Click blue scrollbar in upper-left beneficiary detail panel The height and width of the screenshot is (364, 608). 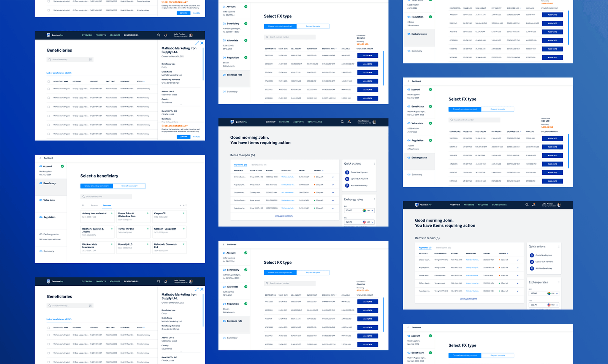[x=203, y=63]
